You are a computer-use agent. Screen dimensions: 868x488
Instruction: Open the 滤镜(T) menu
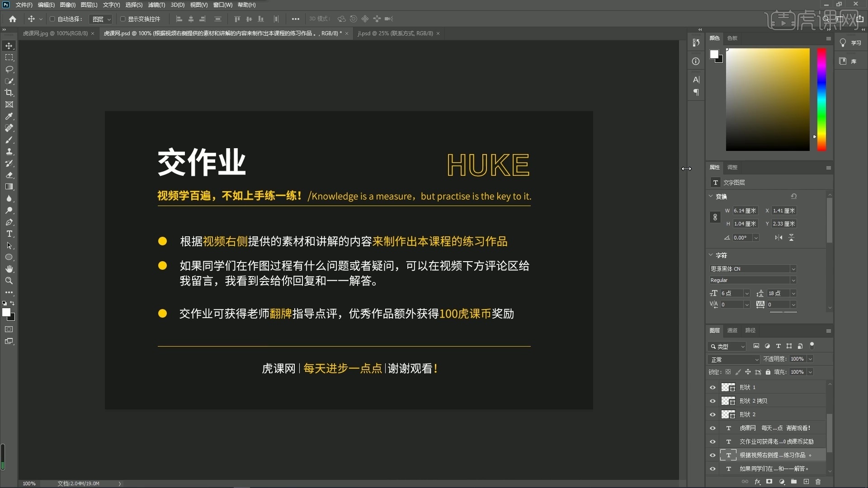(156, 5)
